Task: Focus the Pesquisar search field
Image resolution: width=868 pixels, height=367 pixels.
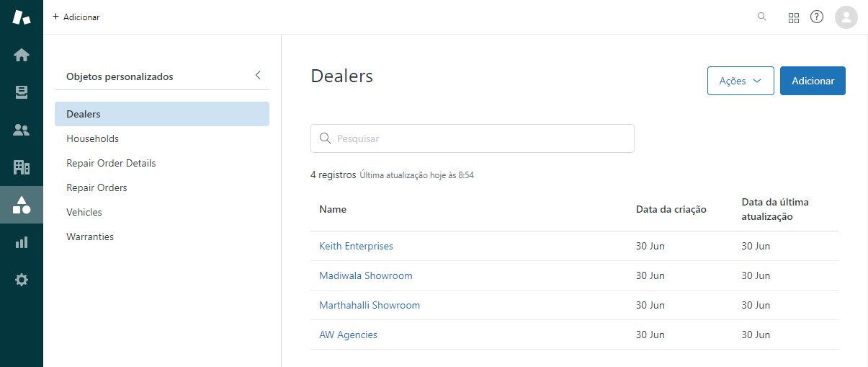Action: (473, 138)
